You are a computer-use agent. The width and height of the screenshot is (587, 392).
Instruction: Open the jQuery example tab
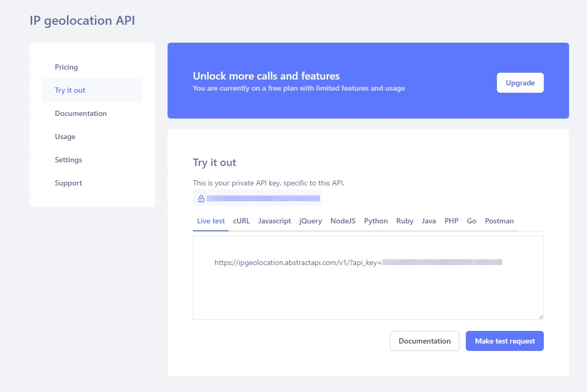point(310,221)
